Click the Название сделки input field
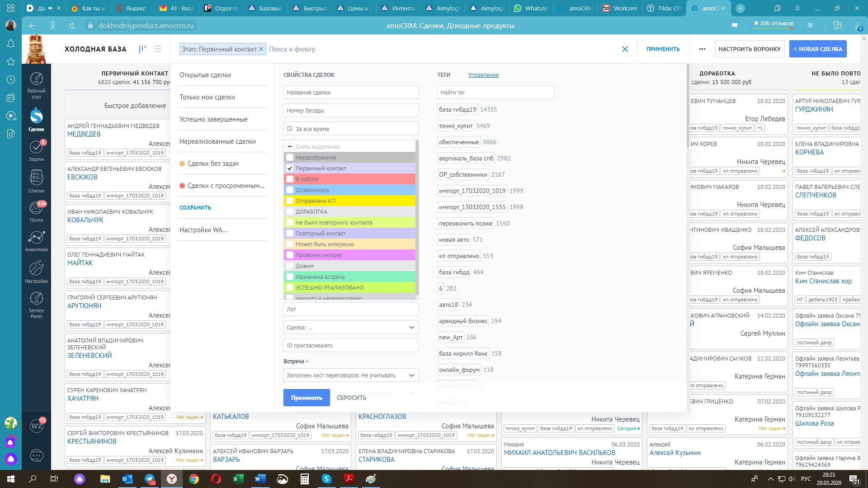Image resolution: width=868 pixels, height=488 pixels. 350,92
